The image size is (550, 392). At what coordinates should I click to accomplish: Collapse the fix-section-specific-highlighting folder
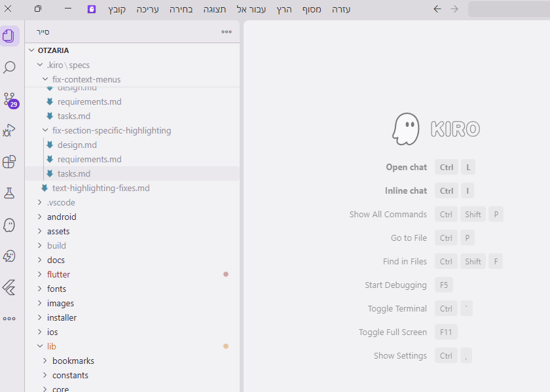111,130
